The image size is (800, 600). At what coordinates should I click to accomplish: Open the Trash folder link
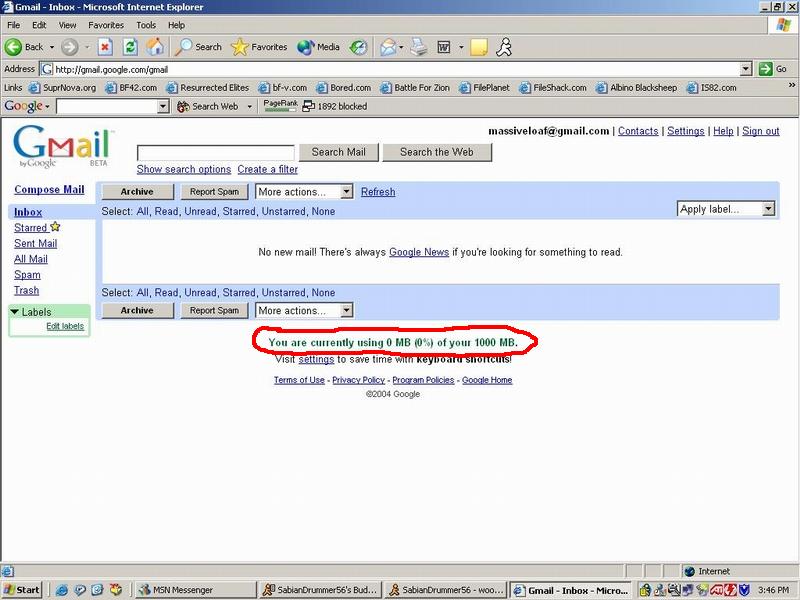pos(27,290)
